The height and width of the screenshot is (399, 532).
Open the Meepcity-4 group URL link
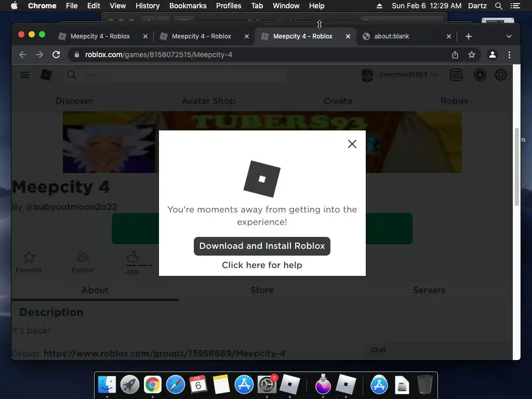tap(164, 353)
